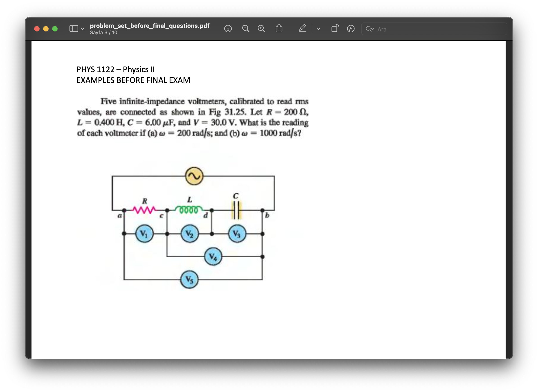The image size is (538, 392).
Task: Enter full screen with green button
Action: click(x=55, y=29)
